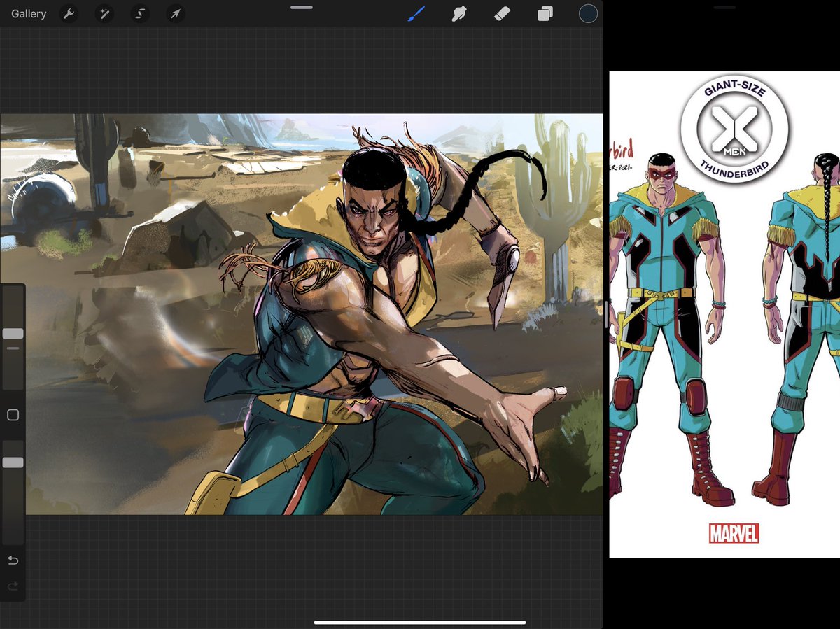Image resolution: width=840 pixels, height=629 pixels.
Task: Tap the Marvel logo in reference image
Action: pos(734,533)
